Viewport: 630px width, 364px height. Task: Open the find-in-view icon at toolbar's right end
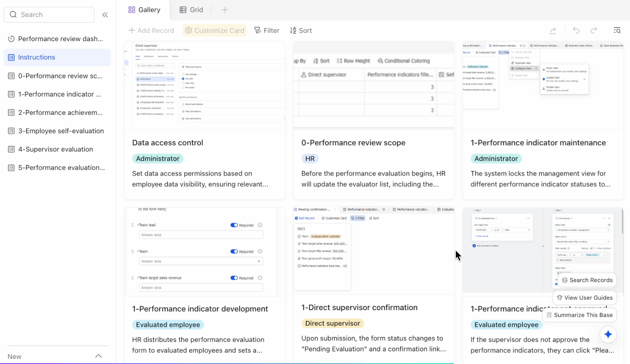(x=617, y=30)
